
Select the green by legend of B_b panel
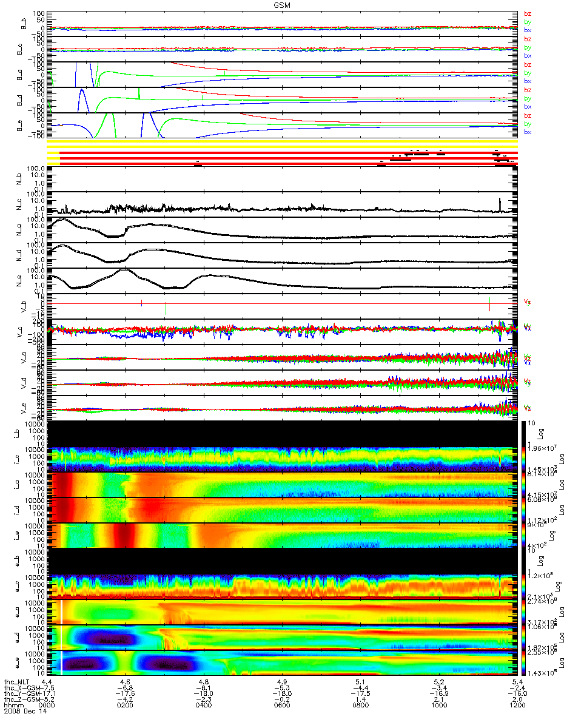coord(528,22)
